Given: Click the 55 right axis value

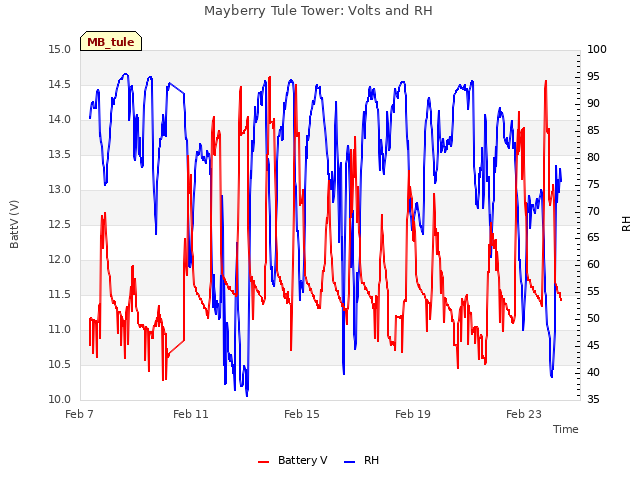Looking at the screenshot, I should coord(593,292).
